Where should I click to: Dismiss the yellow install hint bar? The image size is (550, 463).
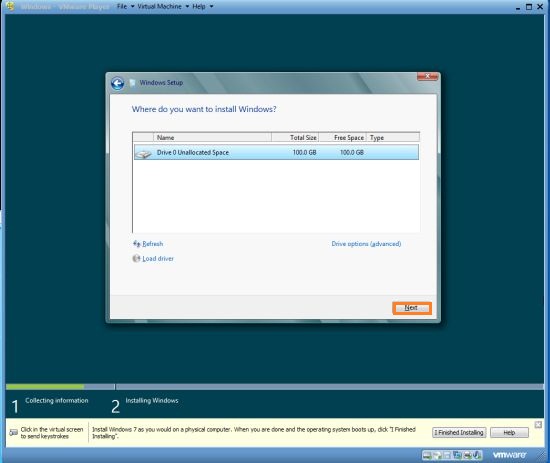pos(538,425)
